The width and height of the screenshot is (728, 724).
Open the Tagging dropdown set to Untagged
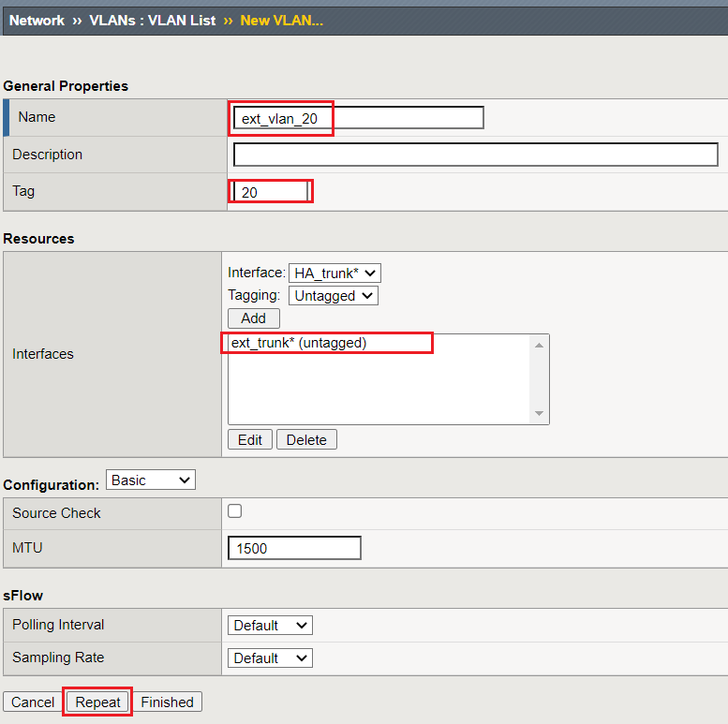point(334,296)
